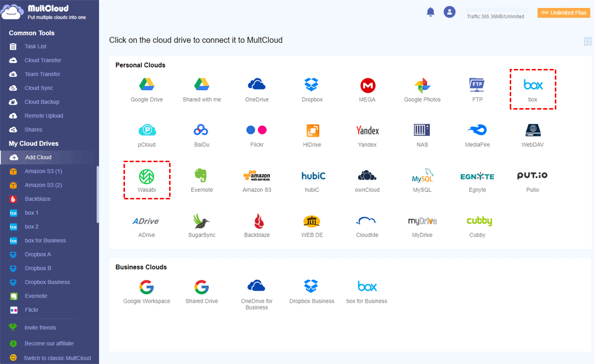The height and width of the screenshot is (364, 595).
Task: Add box for Business from Business Clouds
Action: 367,292
